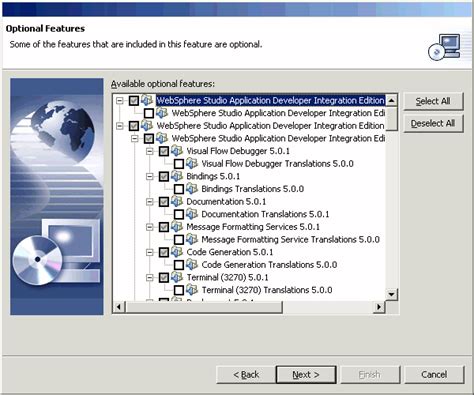Click the horizontal scrollbar's right arrow

coord(379,307)
